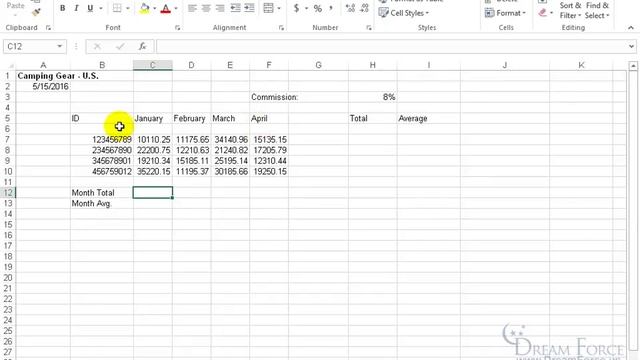The image size is (640, 360).
Task: Select row 12 header
Action: pyautogui.click(x=8, y=193)
